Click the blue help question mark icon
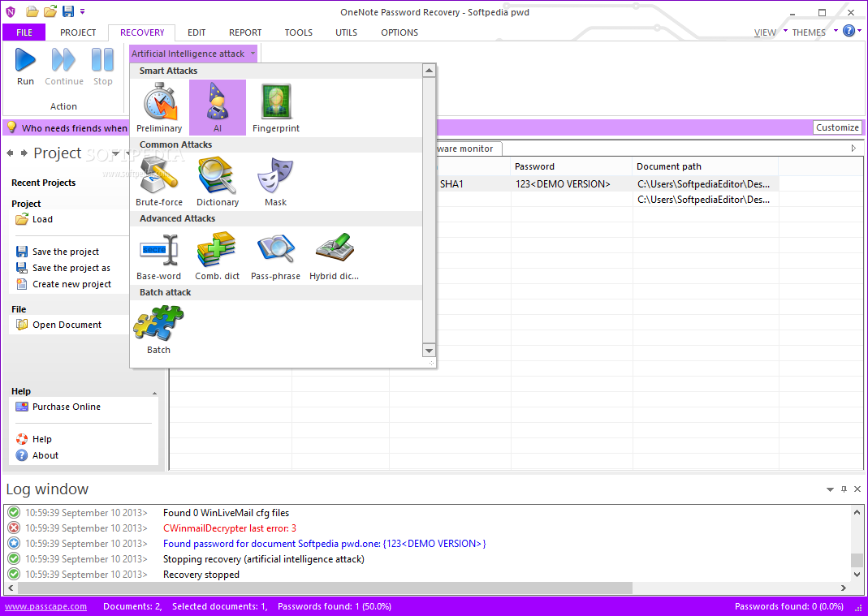Image resolution: width=868 pixels, height=616 pixels. pos(849,31)
